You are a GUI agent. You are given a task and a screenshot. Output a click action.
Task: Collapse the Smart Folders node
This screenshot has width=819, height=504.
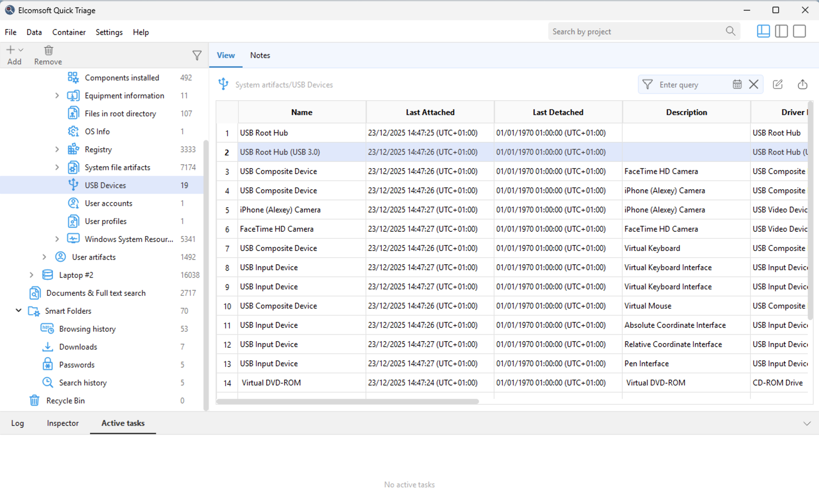[19, 310]
